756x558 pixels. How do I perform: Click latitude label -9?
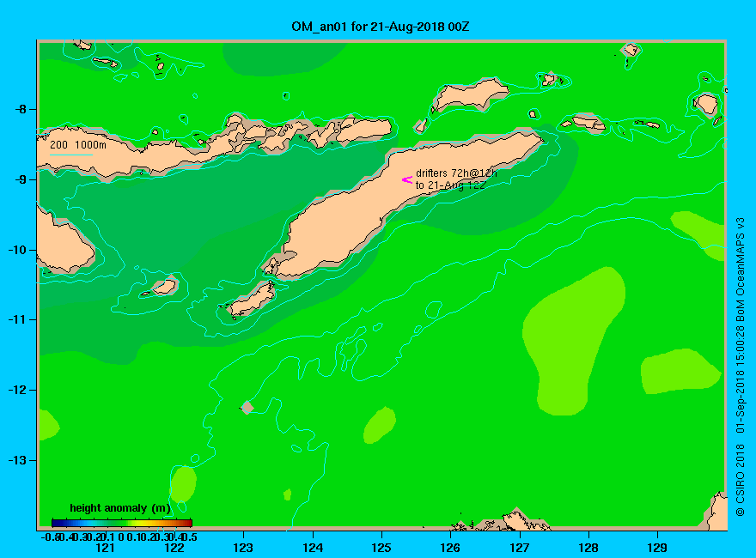pos(20,179)
